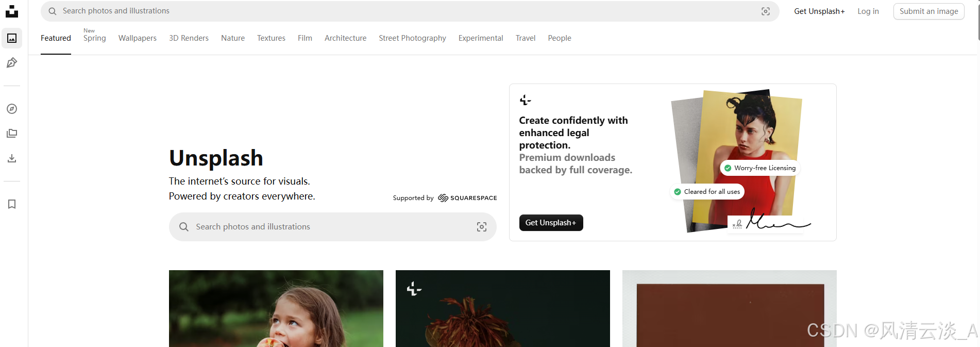980x347 pixels.
Task: Open the brown rectangle photo
Action: [730, 308]
